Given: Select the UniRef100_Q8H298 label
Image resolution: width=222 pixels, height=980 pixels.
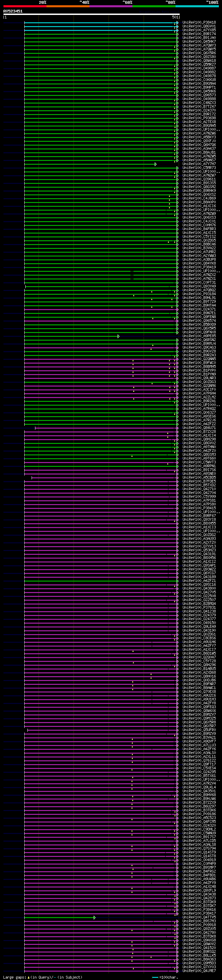Looking at the screenshot, I should click(x=199, y=439).
